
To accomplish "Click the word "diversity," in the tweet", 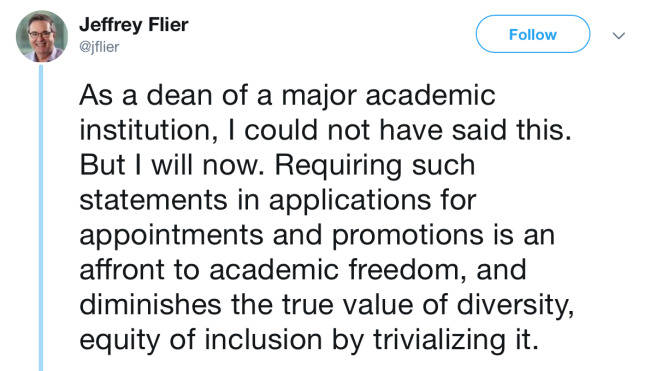I will pos(516,306).
